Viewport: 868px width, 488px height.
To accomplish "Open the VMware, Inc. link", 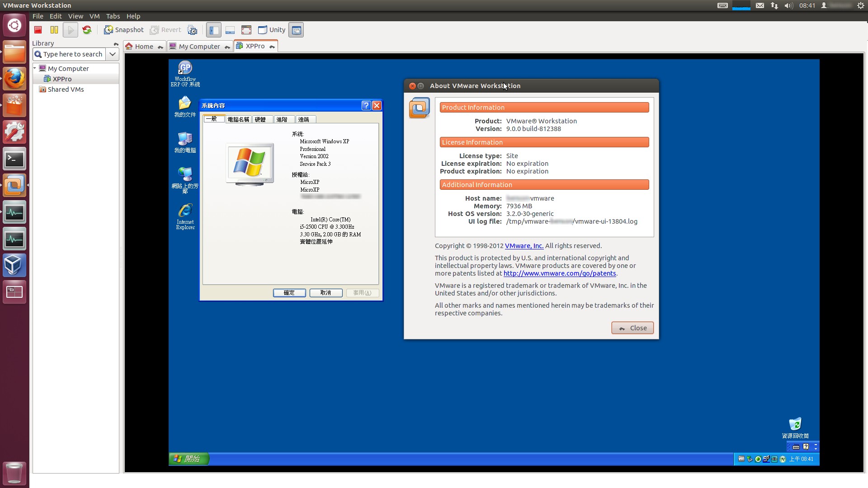I will (524, 246).
